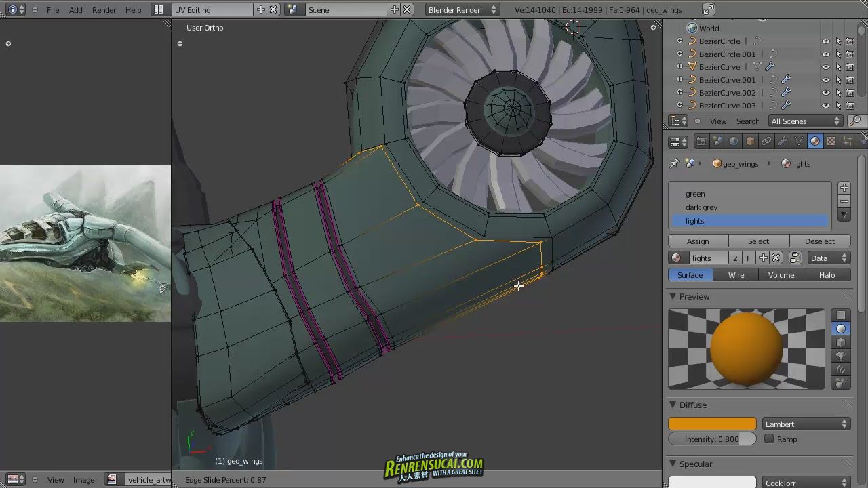Open the Texture checker tab icon

831,141
